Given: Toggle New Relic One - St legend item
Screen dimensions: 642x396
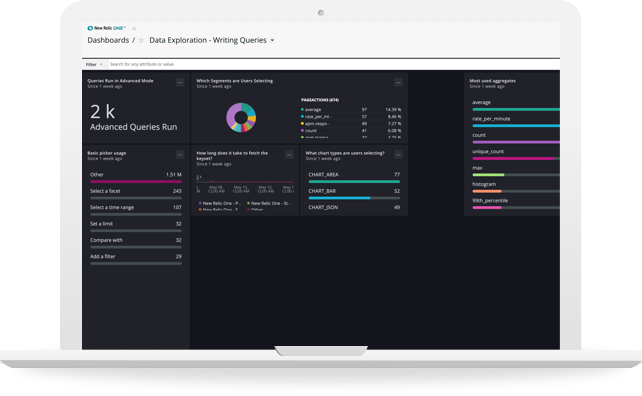Looking at the screenshot, I should [x=269, y=203].
